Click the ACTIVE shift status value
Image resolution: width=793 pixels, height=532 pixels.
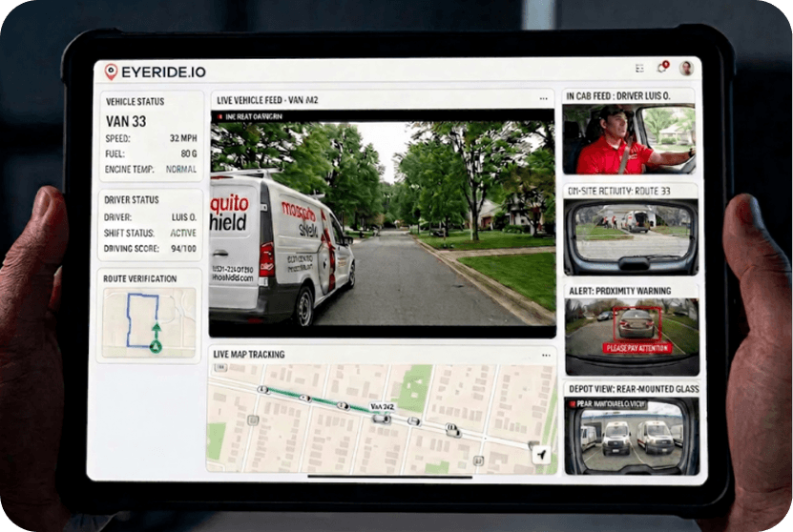[183, 233]
